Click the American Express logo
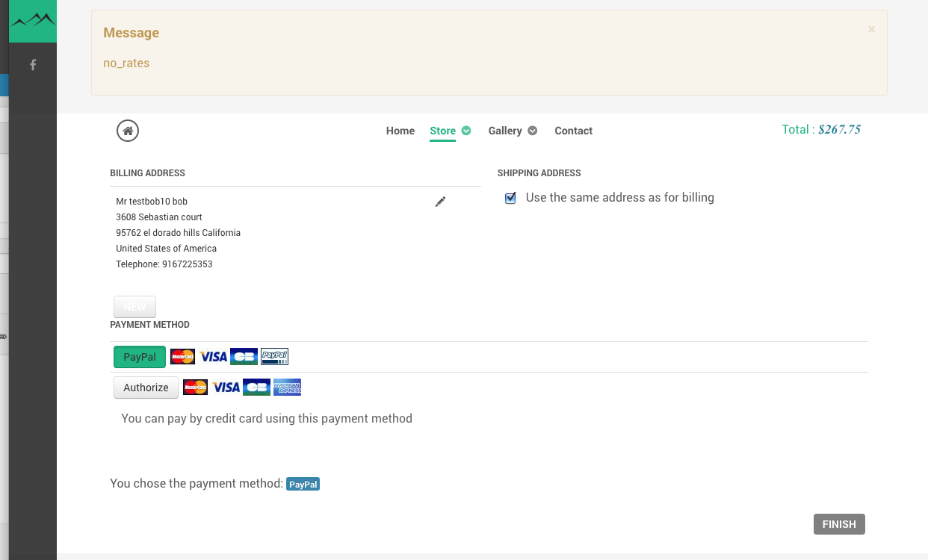 287,388
